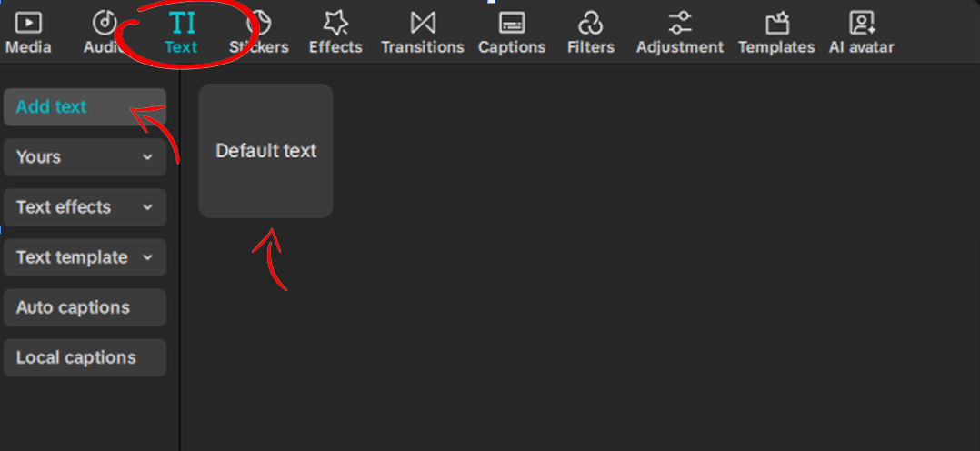
Task: Select the Adjustment sliders icon
Action: point(680,24)
